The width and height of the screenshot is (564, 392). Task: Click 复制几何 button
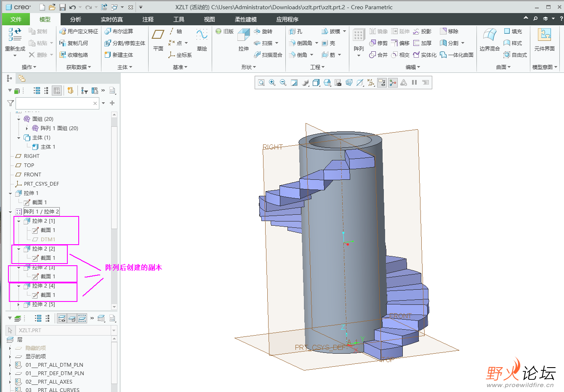click(74, 43)
